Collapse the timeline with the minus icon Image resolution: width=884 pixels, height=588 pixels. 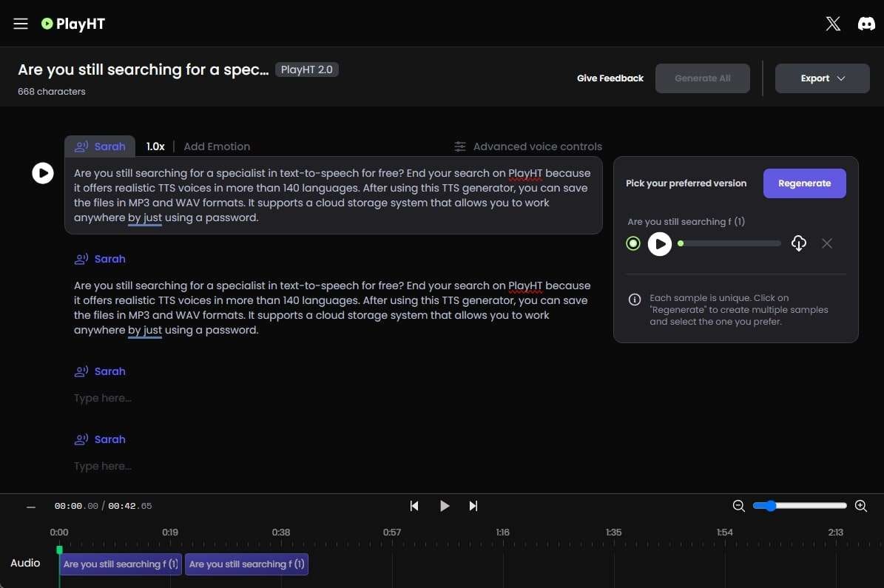(31, 507)
